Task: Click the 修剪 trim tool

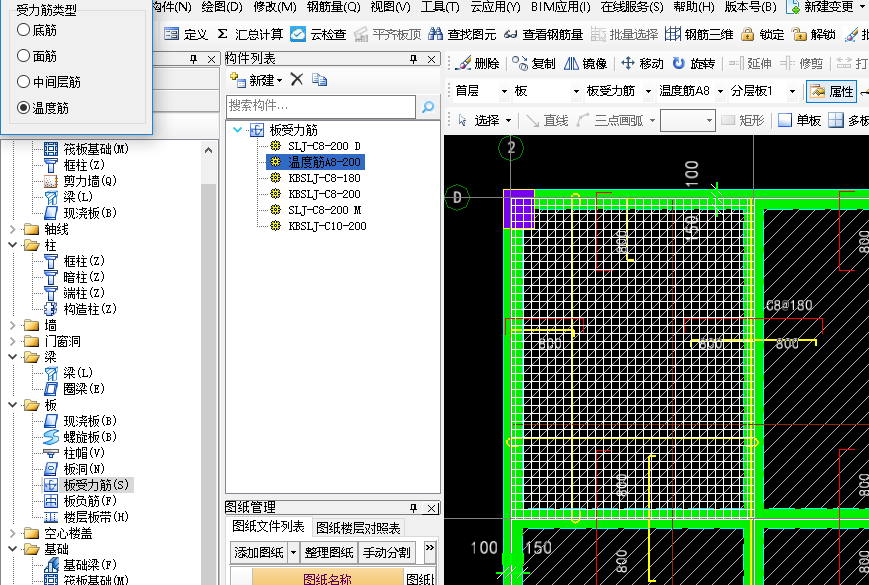Action: tap(801, 63)
